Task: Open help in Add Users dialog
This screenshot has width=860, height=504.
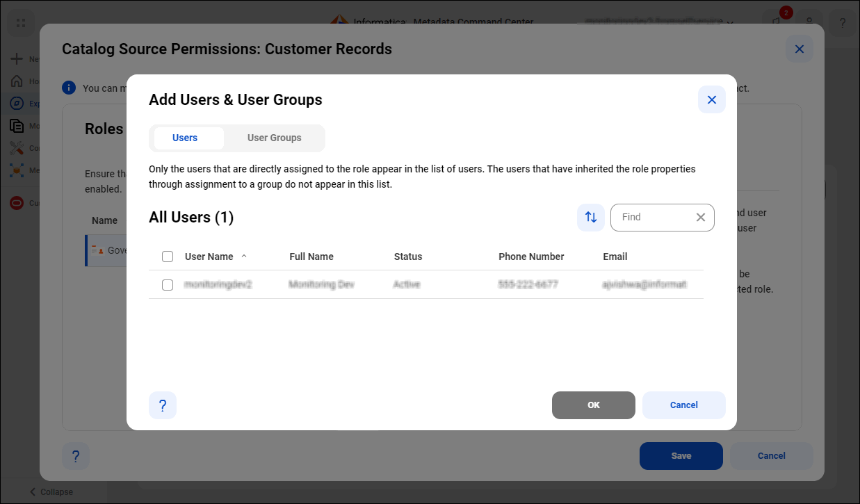Action: [163, 405]
